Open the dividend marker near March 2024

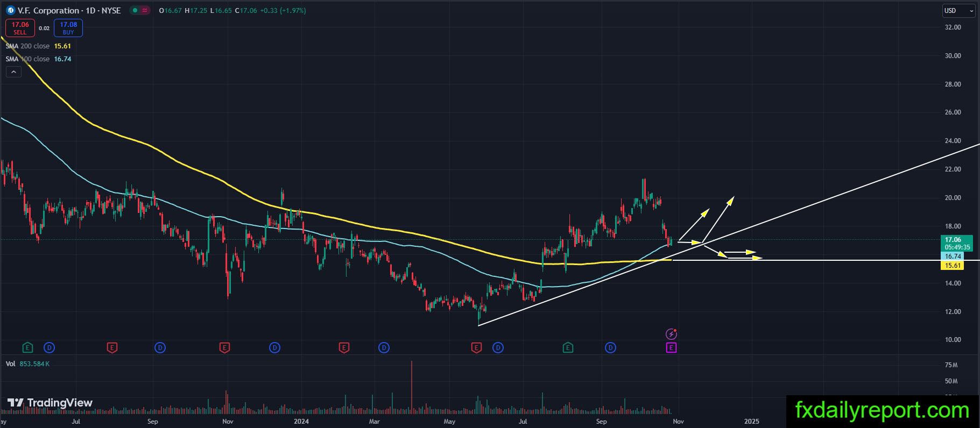point(384,348)
